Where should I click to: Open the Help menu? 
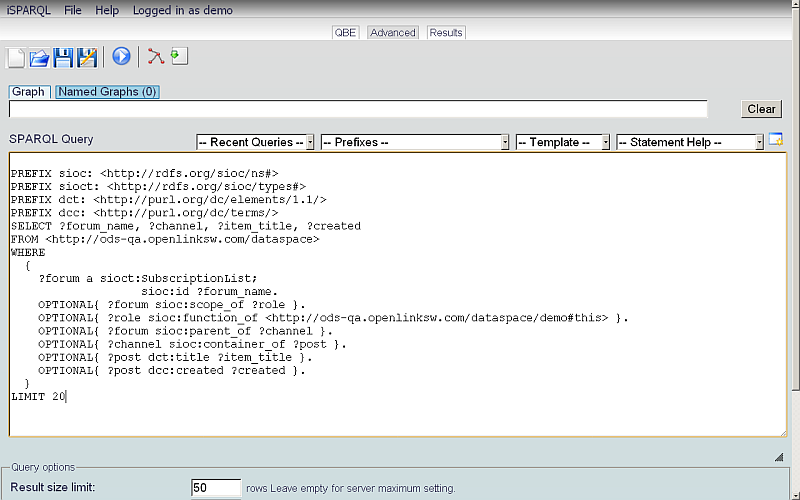107,10
